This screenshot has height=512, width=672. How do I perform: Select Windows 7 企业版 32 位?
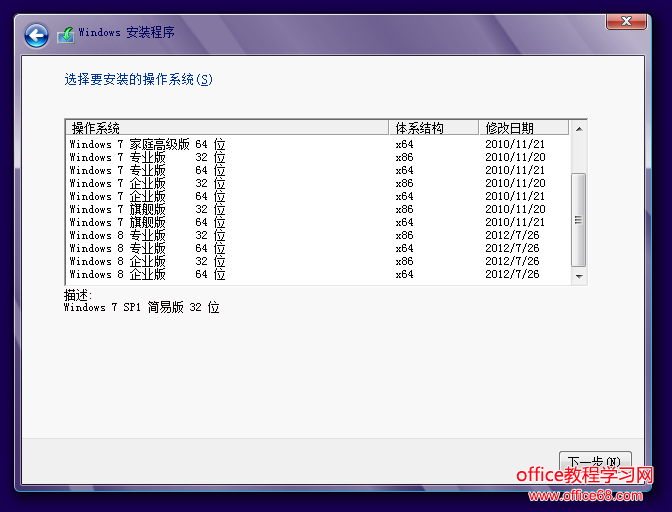318,183
